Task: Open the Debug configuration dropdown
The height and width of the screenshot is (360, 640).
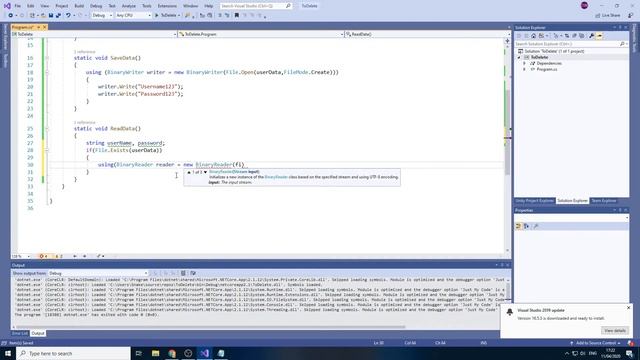Action: 102,16
